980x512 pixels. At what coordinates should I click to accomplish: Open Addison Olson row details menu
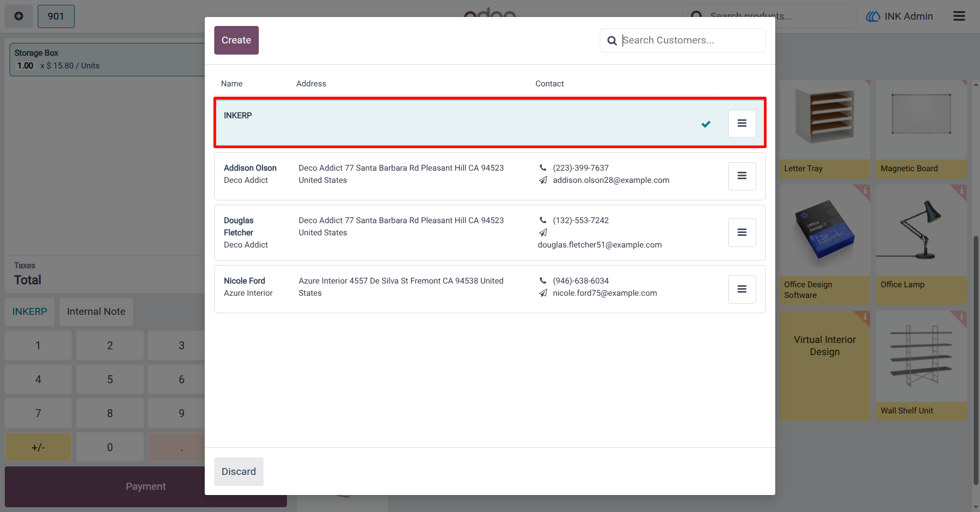click(x=742, y=176)
